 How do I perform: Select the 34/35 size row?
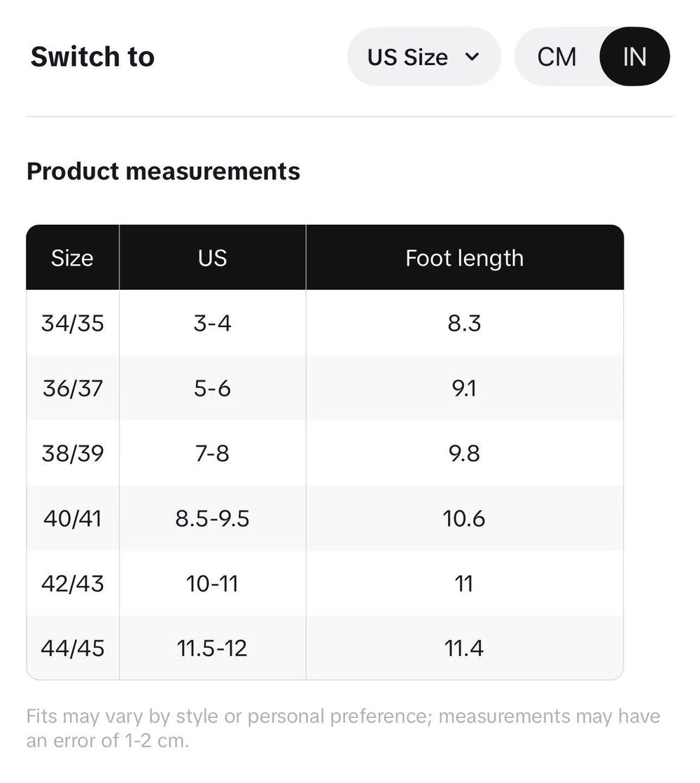click(72, 324)
